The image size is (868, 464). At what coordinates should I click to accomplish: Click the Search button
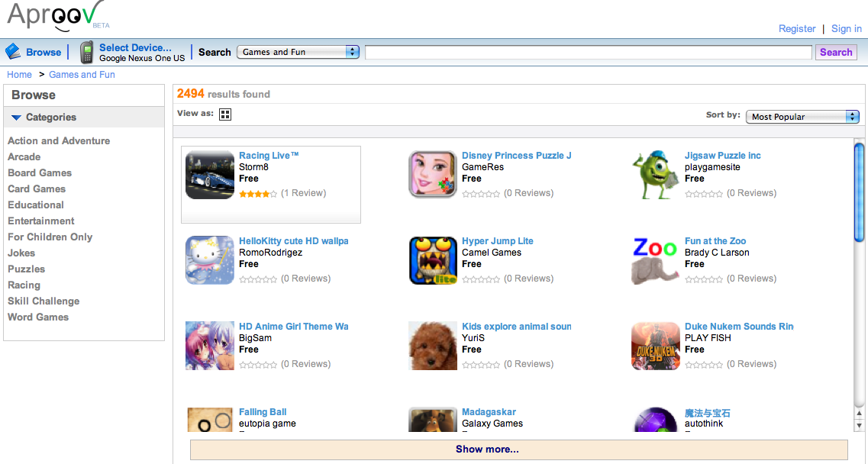[x=836, y=52]
